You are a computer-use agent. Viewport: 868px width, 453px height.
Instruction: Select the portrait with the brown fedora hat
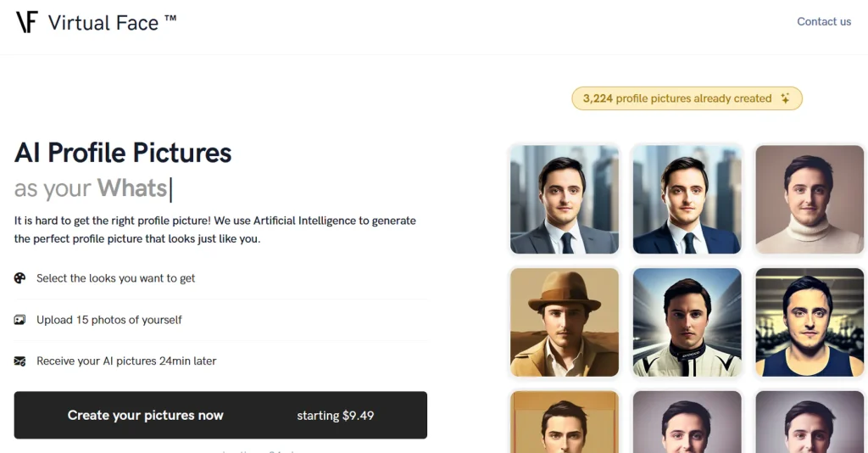tap(565, 322)
